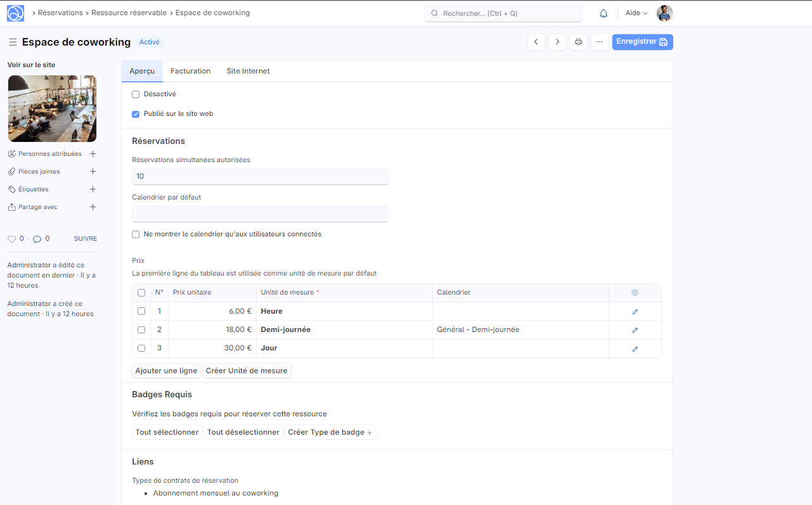Click the notification bell icon

pyautogui.click(x=603, y=13)
